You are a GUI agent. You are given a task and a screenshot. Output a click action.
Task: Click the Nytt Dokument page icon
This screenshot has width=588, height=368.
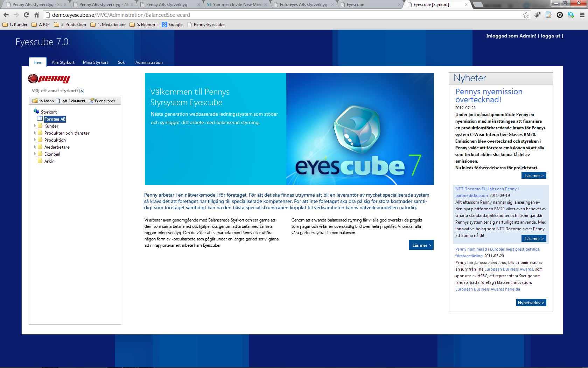[58, 101]
